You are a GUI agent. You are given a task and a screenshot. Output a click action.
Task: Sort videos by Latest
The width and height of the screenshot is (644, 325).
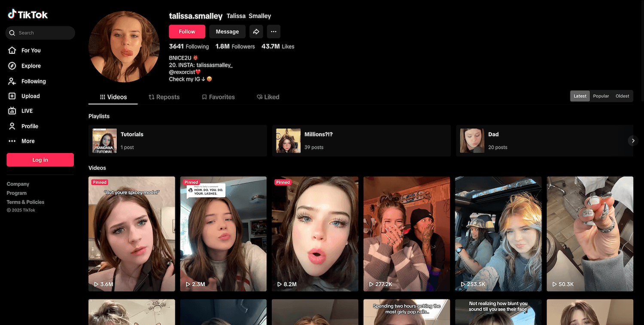(580, 96)
